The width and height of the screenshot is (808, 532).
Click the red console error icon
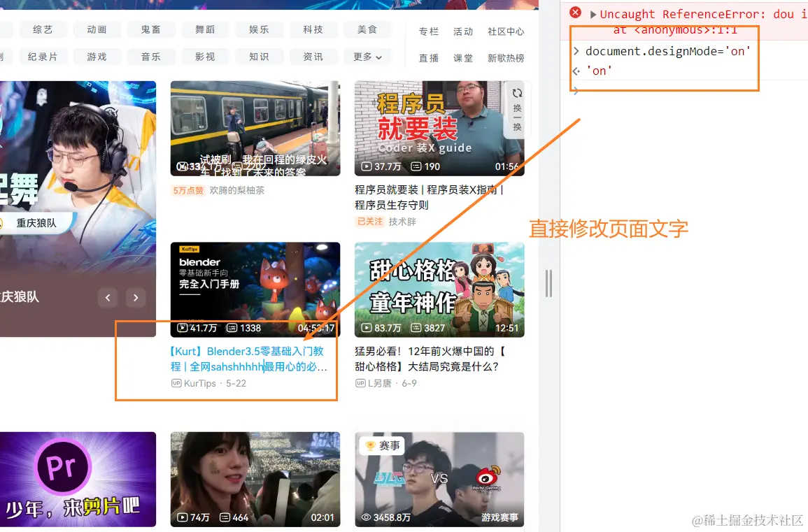click(x=576, y=13)
